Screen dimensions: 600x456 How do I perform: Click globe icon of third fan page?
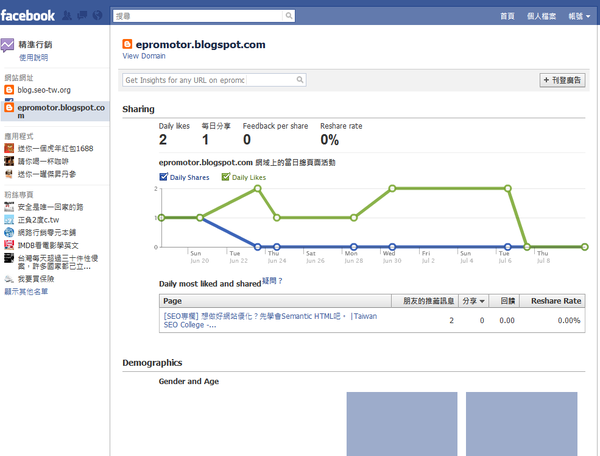click(9, 232)
